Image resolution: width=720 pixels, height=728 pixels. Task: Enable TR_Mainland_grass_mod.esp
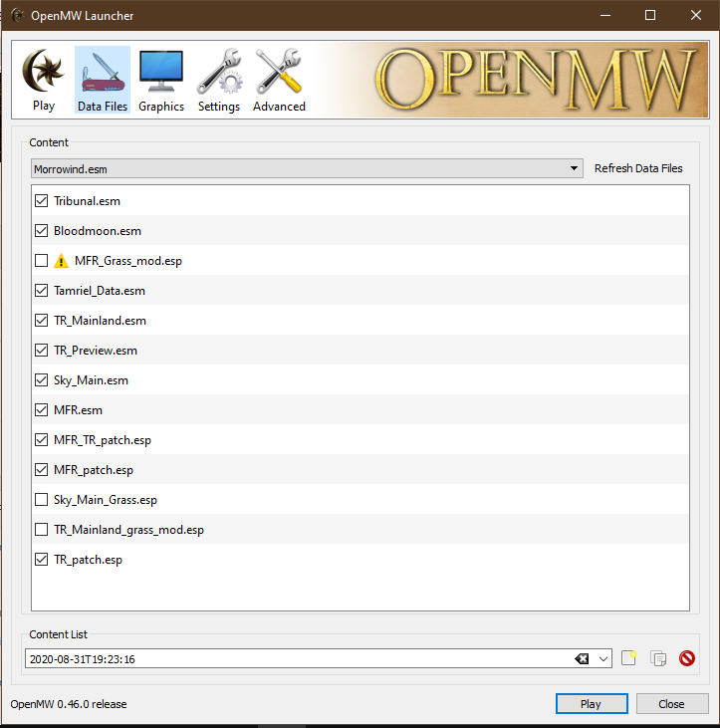tap(41, 529)
